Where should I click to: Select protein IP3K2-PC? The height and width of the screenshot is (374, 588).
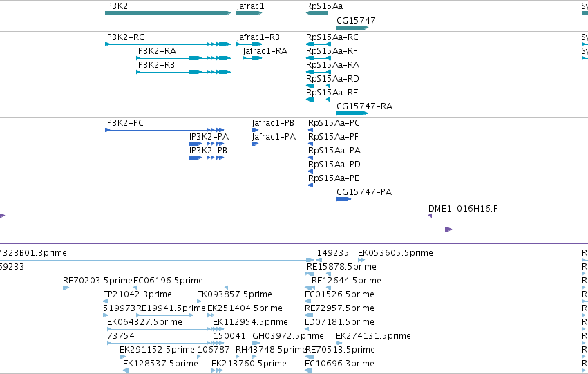click(164, 130)
